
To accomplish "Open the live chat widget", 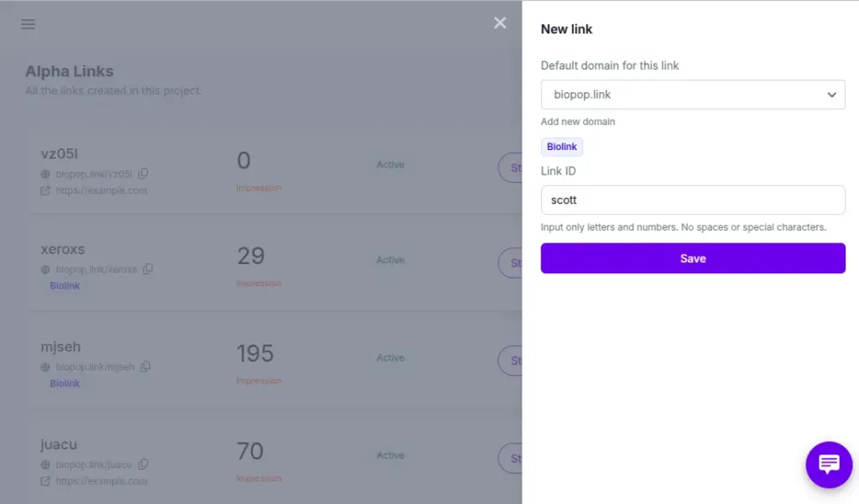I will 829,465.
